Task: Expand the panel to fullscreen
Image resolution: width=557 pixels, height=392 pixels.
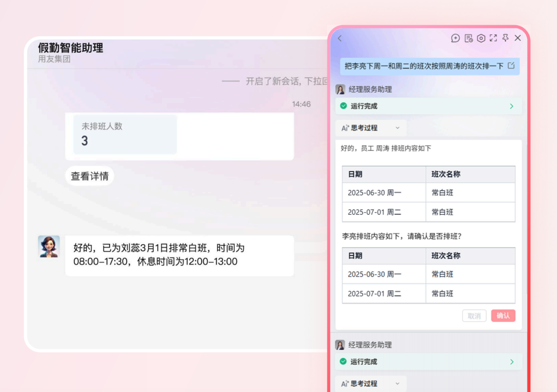Action: pos(494,38)
